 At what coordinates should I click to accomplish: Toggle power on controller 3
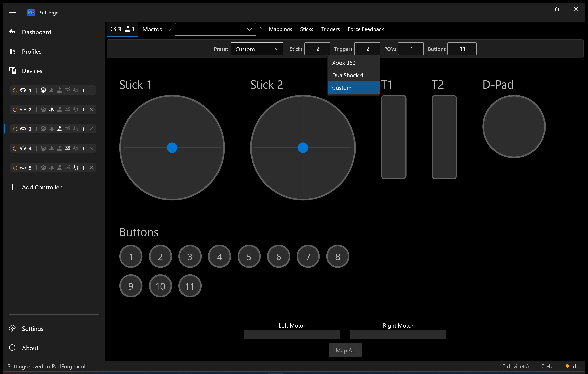(x=15, y=129)
